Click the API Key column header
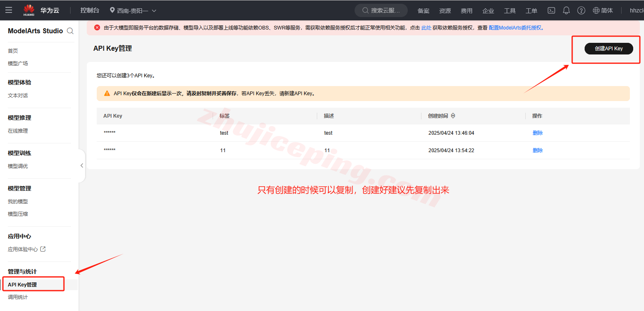 [x=113, y=116]
